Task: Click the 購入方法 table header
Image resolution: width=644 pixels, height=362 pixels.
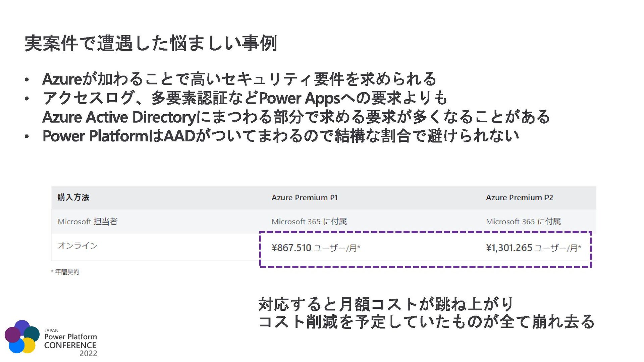Action: point(73,197)
